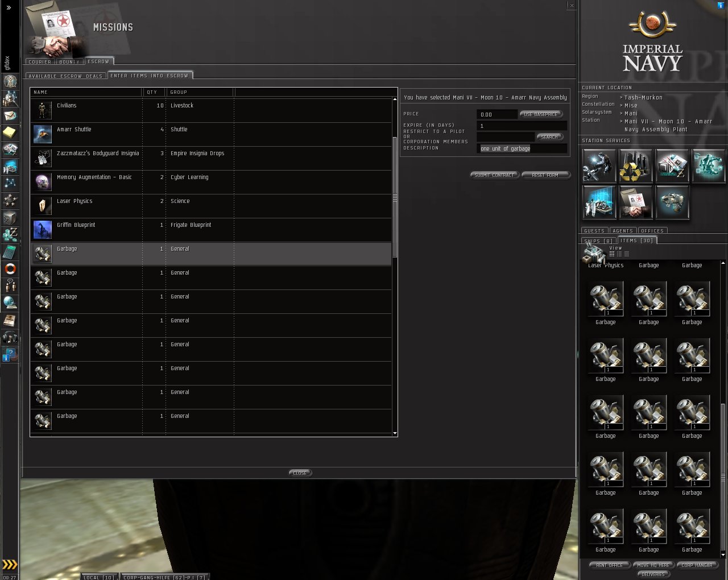Open the Offices tab

point(652,231)
